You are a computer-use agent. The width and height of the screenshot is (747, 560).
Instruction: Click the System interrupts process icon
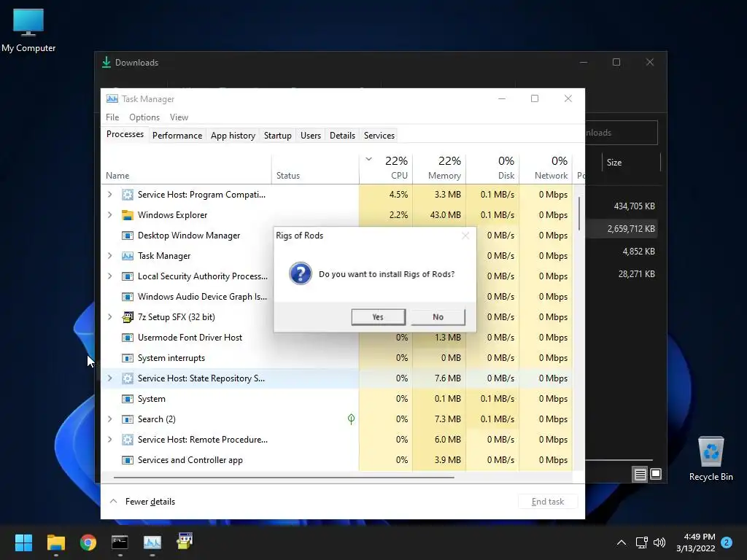point(127,357)
